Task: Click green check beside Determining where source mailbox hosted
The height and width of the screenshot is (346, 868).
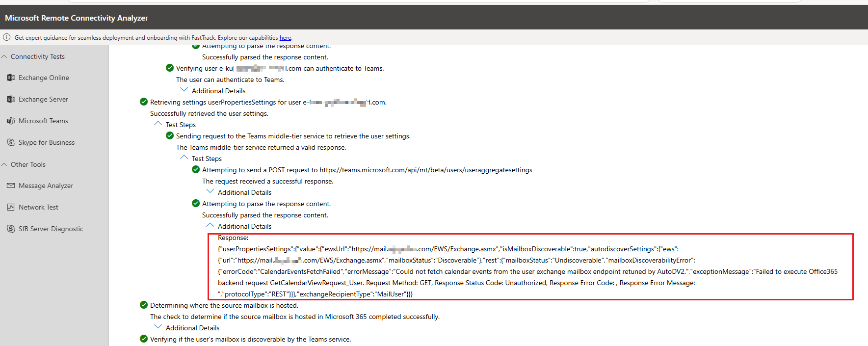Action: (144, 305)
